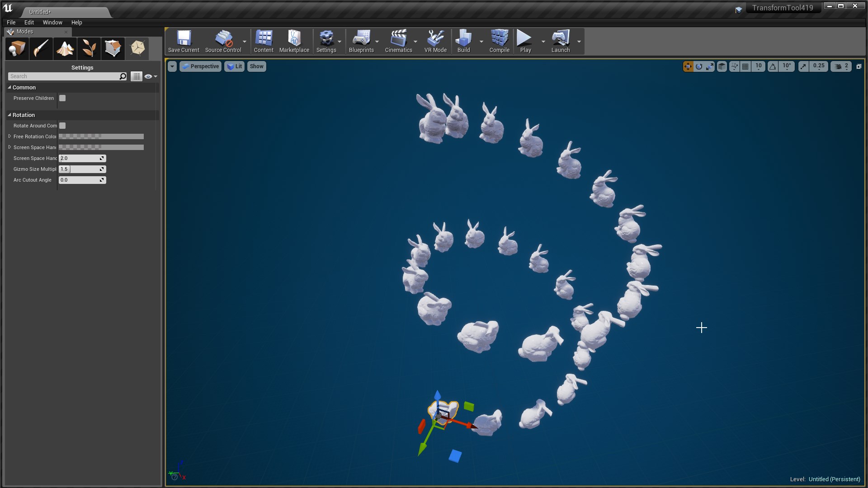This screenshot has width=868, height=488.
Task: Click the Build button
Action: (x=464, y=42)
